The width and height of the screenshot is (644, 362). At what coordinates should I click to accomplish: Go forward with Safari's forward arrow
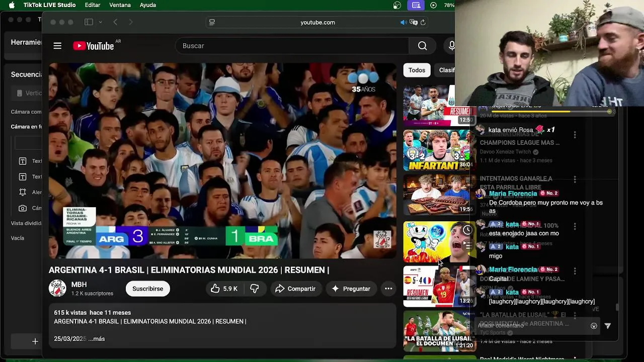[x=131, y=22]
